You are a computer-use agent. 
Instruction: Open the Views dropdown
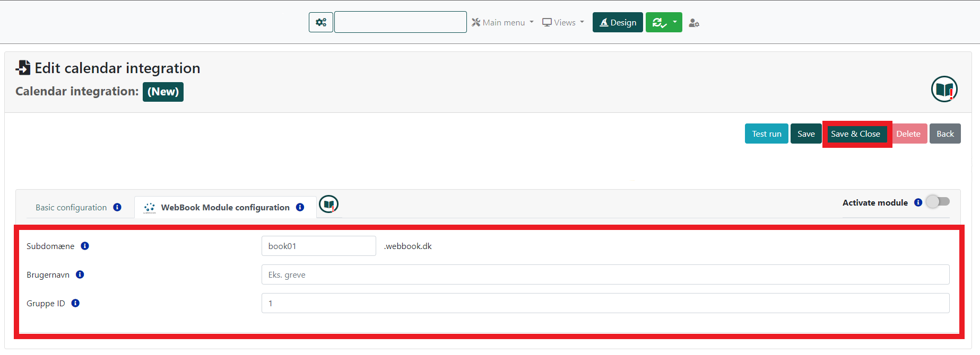[563, 22]
